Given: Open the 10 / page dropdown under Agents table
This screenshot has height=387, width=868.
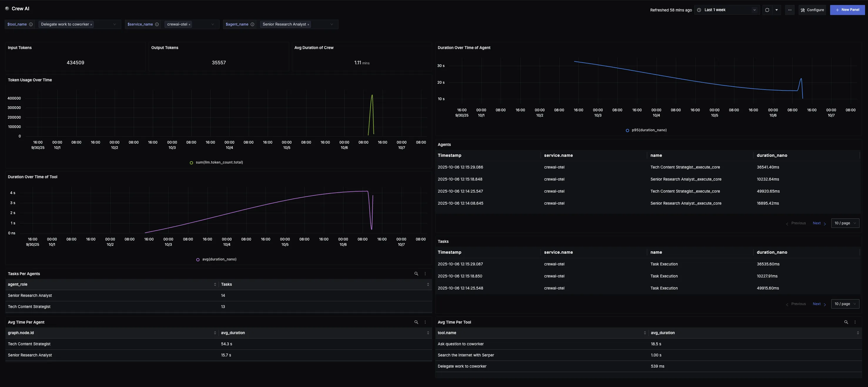Looking at the screenshot, I should click(x=845, y=223).
